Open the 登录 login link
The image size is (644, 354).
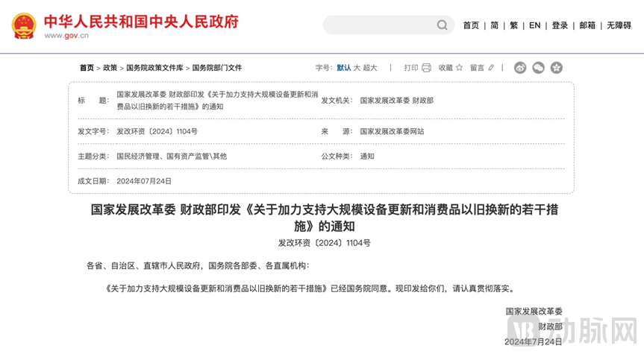[560, 25]
